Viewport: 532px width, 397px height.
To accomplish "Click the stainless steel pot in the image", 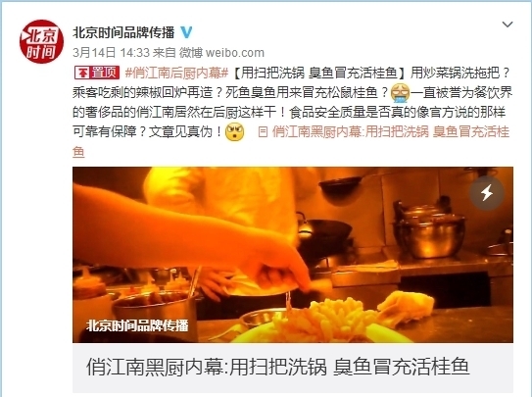I will [x=429, y=229].
